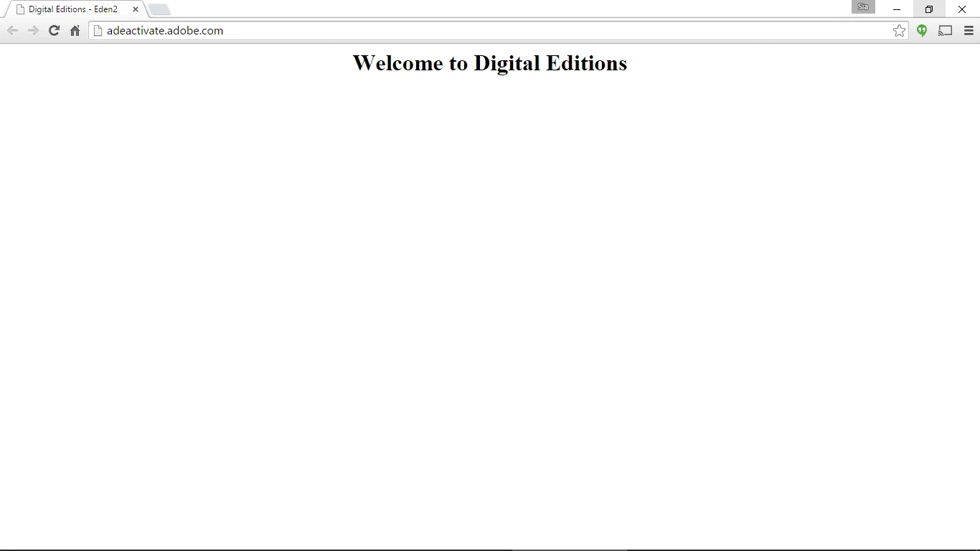
Task: Select the Digital Editions - Eden2 tab
Action: (x=75, y=9)
